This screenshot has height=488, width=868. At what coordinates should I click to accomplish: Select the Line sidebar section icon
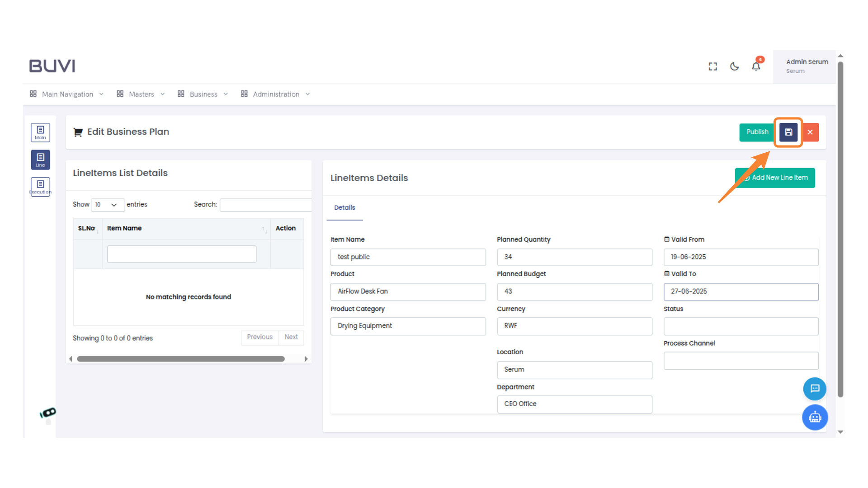point(40,160)
